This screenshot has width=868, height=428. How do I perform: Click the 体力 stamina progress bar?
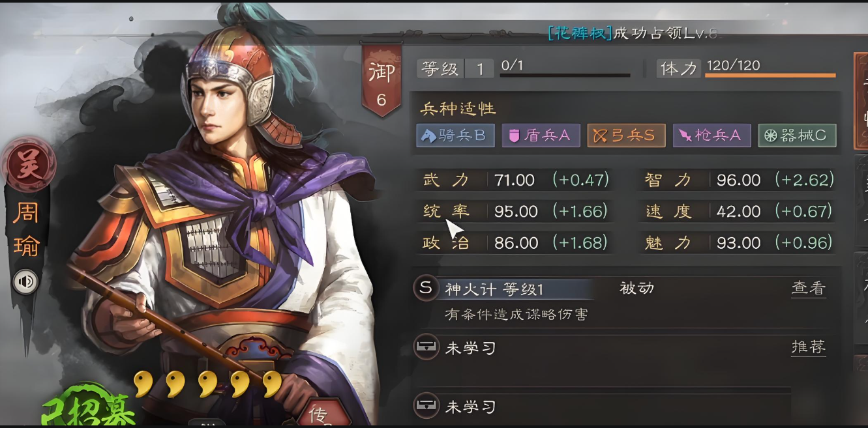pos(770,76)
